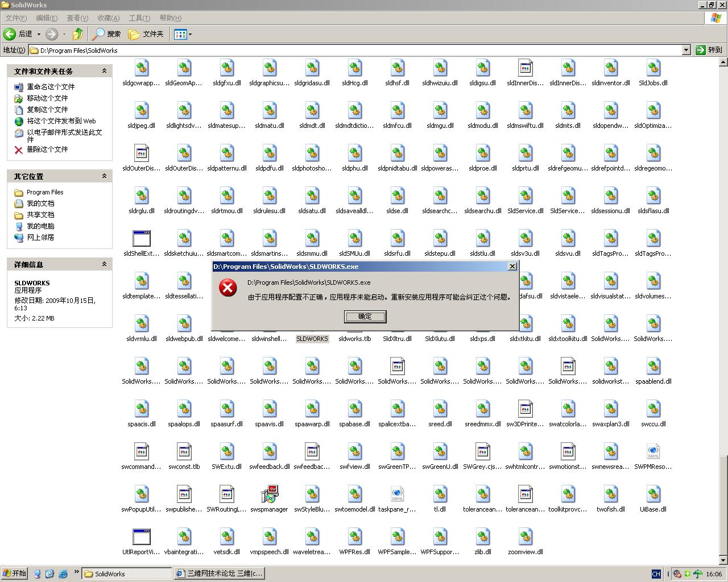Open the 工具(T) menu
The width and height of the screenshot is (728, 582).
139,18
